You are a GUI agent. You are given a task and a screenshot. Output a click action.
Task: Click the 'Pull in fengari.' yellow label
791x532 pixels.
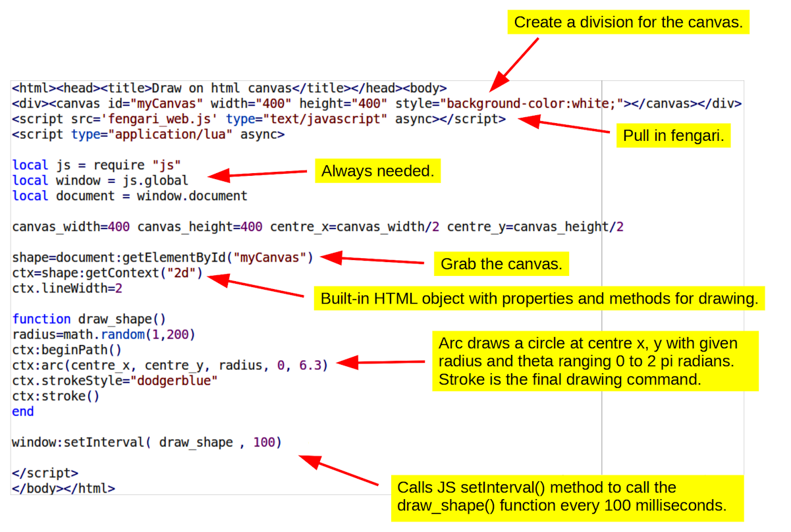[673, 137]
